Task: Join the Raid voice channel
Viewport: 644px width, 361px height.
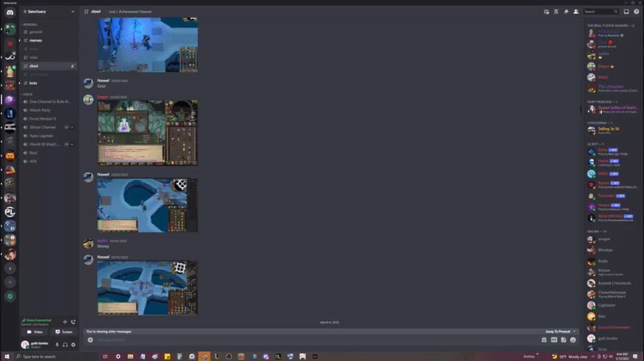Action: tap(49, 153)
